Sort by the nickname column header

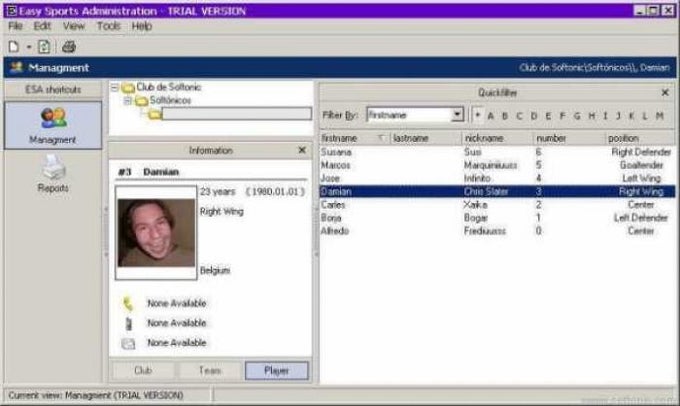[497, 138]
